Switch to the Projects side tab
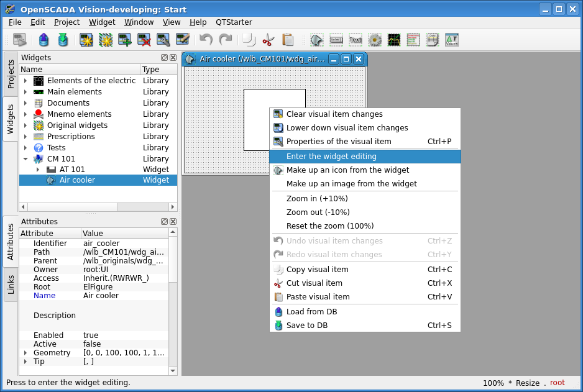The width and height of the screenshot is (583, 392). point(11,74)
